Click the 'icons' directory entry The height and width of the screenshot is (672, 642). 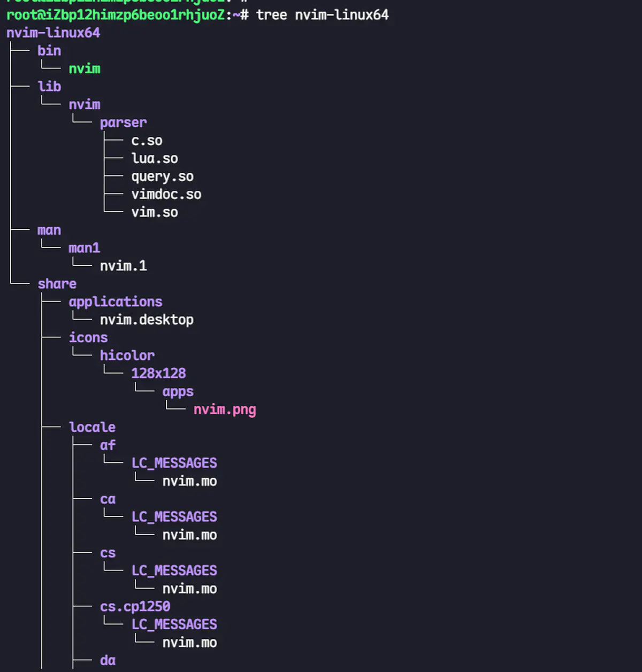pyautogui.click(x=88, y=338)
